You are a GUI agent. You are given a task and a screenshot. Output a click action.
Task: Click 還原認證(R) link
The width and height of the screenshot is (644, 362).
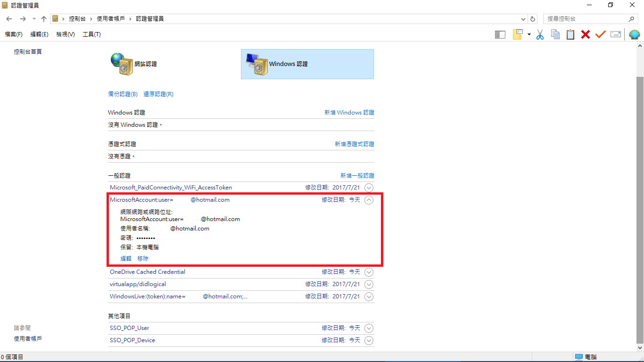(x=158, y=94)
